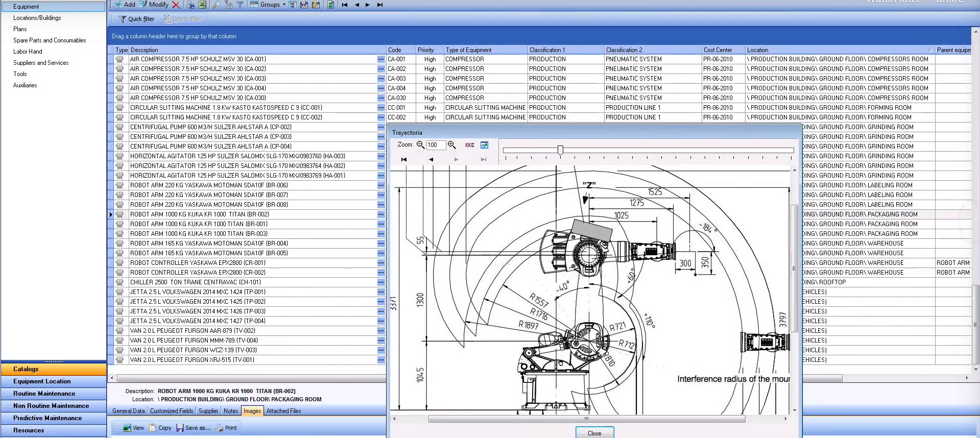Zoom out using the minus magnifier icon

click(x=420, y=145)
